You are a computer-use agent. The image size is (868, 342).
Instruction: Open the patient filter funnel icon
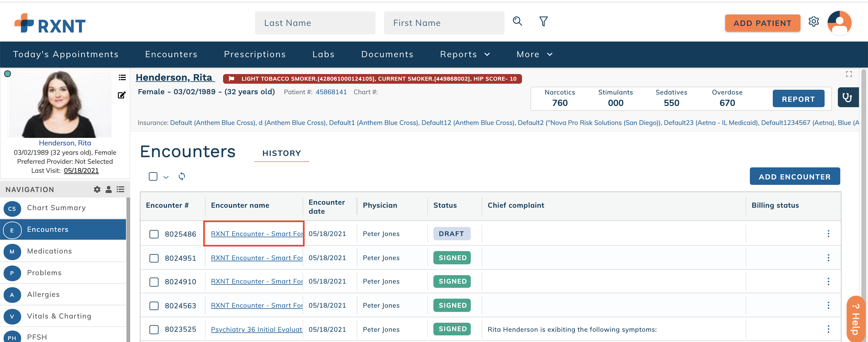click(543, 22)
